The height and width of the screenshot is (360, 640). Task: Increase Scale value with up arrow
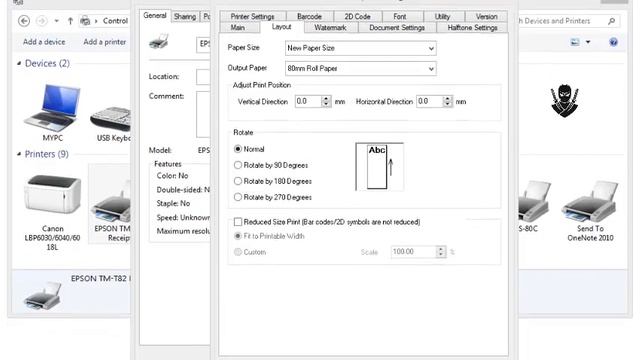tap(440, 249)
